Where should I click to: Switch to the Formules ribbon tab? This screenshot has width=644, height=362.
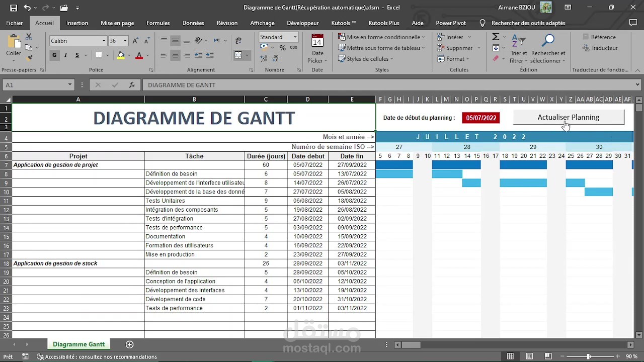(x=158, y=23)
